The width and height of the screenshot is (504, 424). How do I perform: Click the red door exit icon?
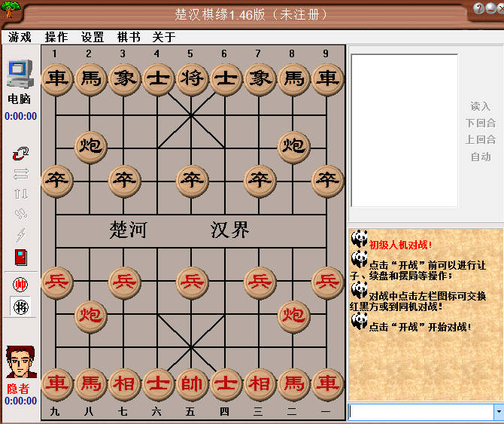click(x=21, y=258)
